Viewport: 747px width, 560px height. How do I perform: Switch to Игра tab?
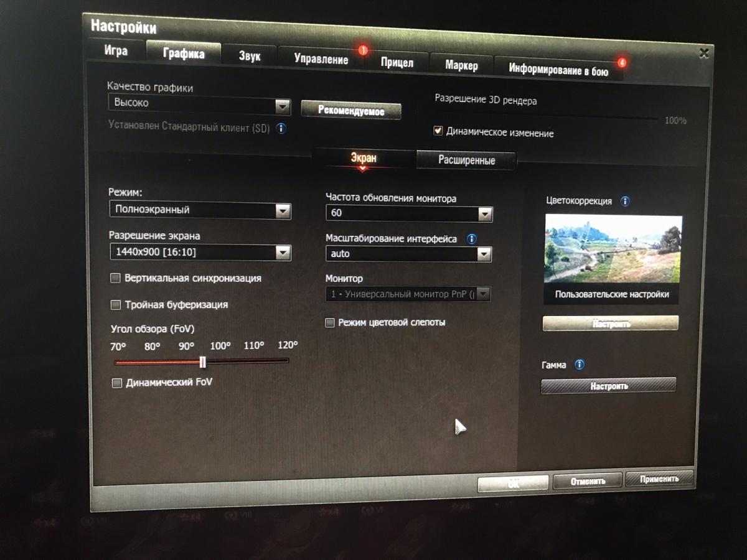(116, 51)
